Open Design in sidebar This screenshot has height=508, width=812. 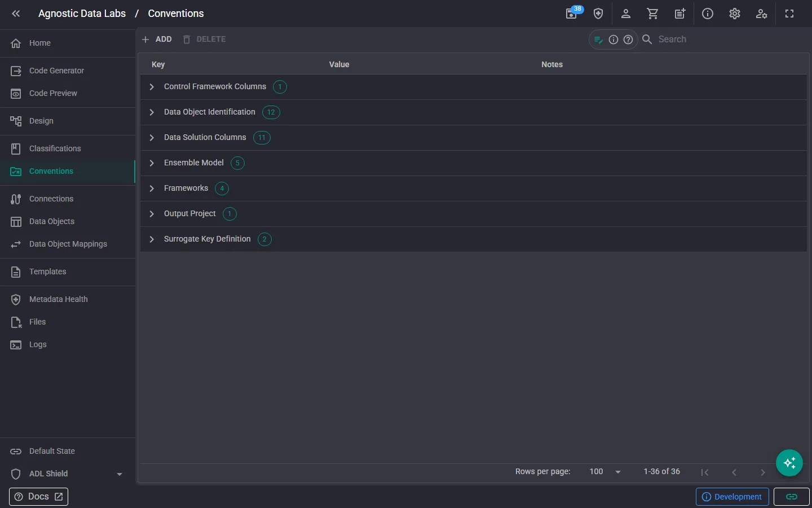68,121
